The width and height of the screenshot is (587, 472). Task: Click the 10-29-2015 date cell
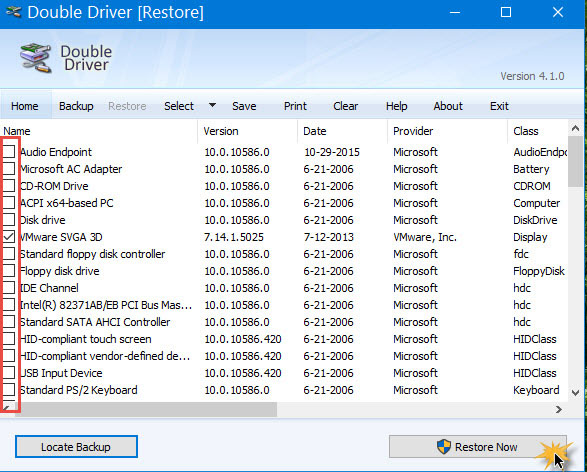tap(332, 152)
